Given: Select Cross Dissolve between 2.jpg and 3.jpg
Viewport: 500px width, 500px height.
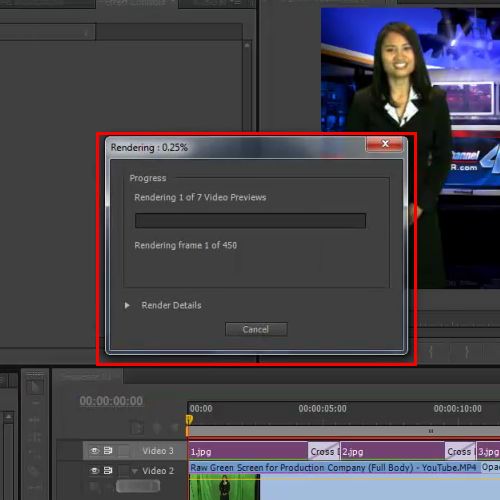Looking at the screenshot, I should pos(460,452).
